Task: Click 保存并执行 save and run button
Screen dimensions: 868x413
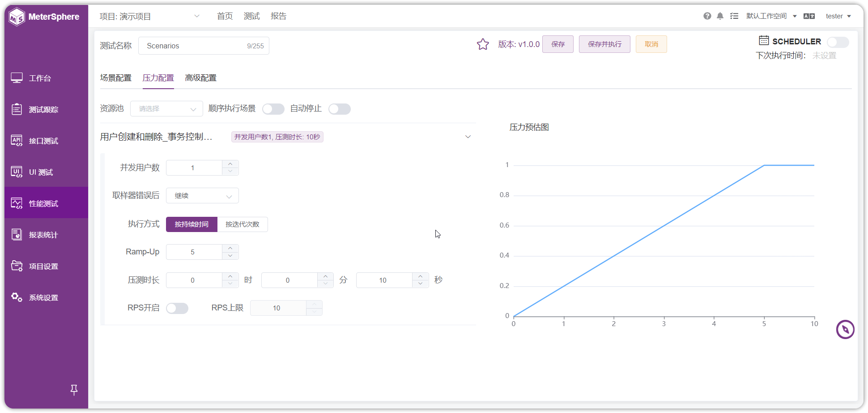Action: (604, 44)
